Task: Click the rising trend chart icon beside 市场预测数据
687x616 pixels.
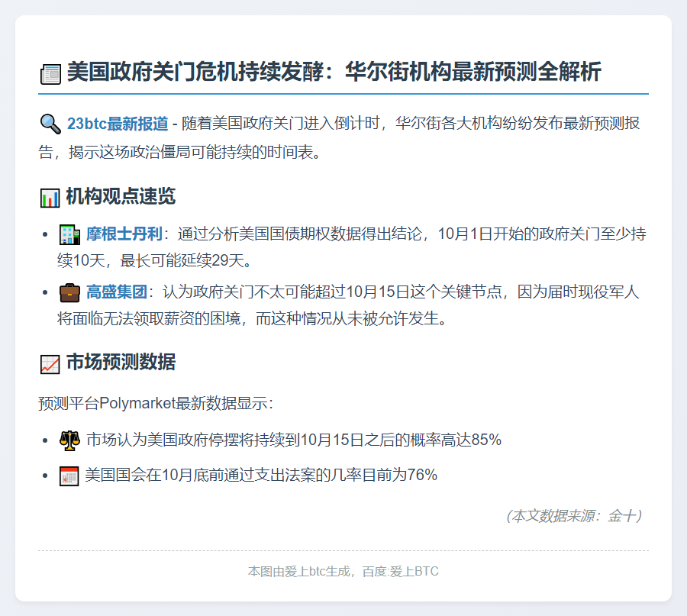Action: pyautogui.click(x=50, y=363)
